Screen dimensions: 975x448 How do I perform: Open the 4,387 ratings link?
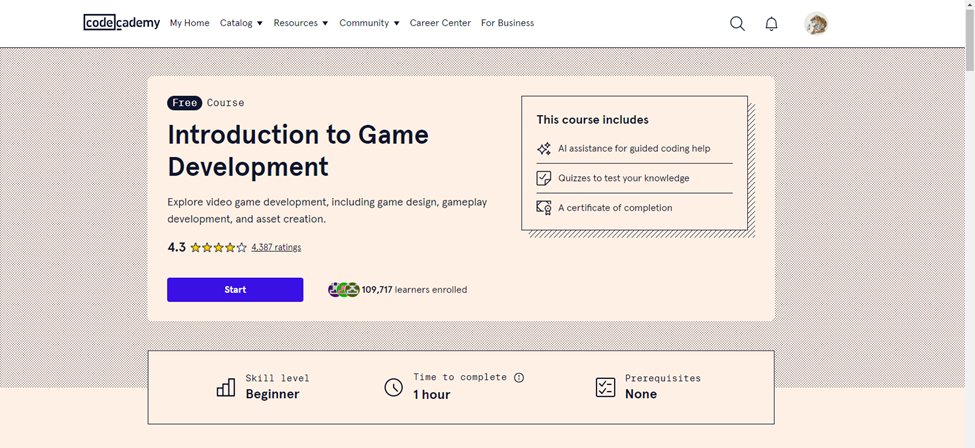pos(276,247)
